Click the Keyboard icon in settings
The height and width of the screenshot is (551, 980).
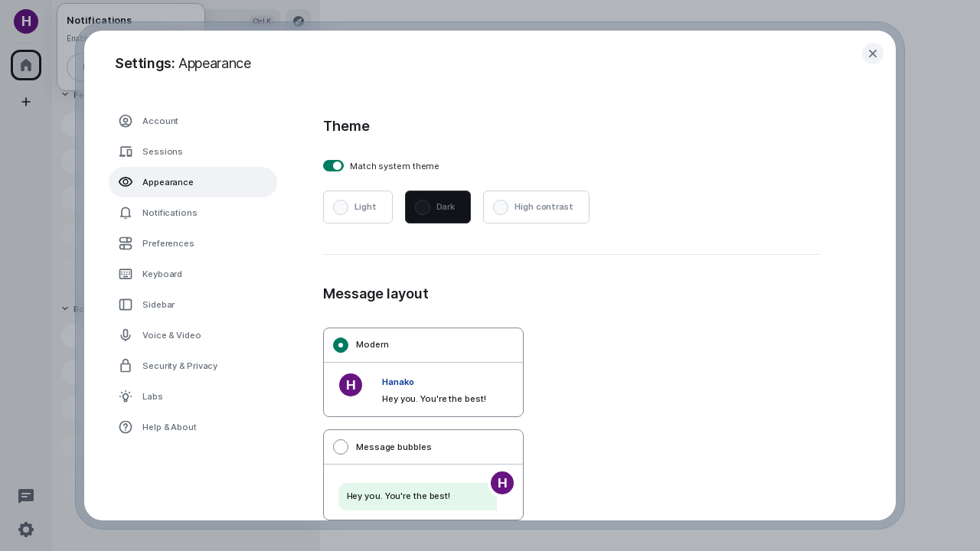[x=126, y=274]
